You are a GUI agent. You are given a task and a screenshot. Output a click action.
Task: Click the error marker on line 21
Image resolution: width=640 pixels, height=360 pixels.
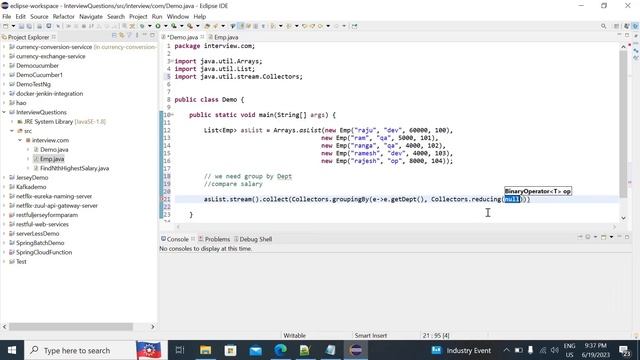point(162,199)
